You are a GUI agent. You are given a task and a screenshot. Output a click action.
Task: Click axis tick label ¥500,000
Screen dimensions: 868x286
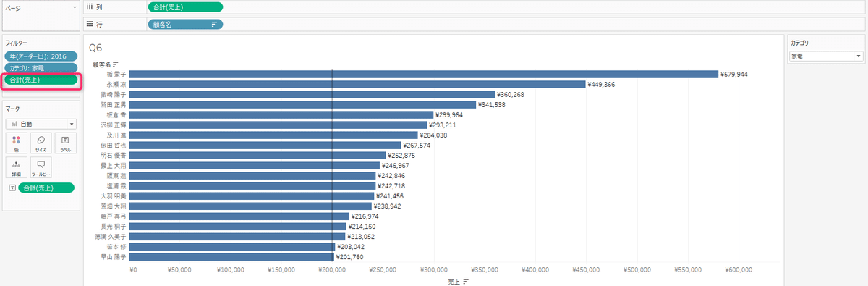(x=637, y=270)
